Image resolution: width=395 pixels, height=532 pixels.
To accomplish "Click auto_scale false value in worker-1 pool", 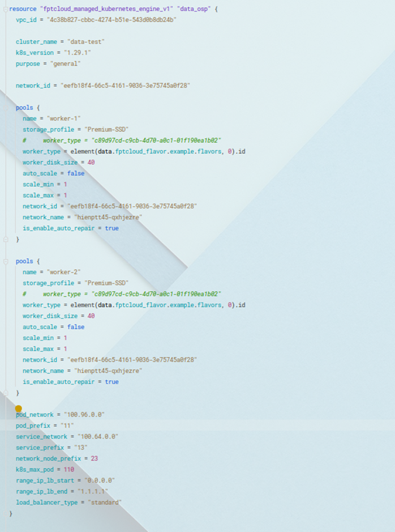I will [75, 173].
